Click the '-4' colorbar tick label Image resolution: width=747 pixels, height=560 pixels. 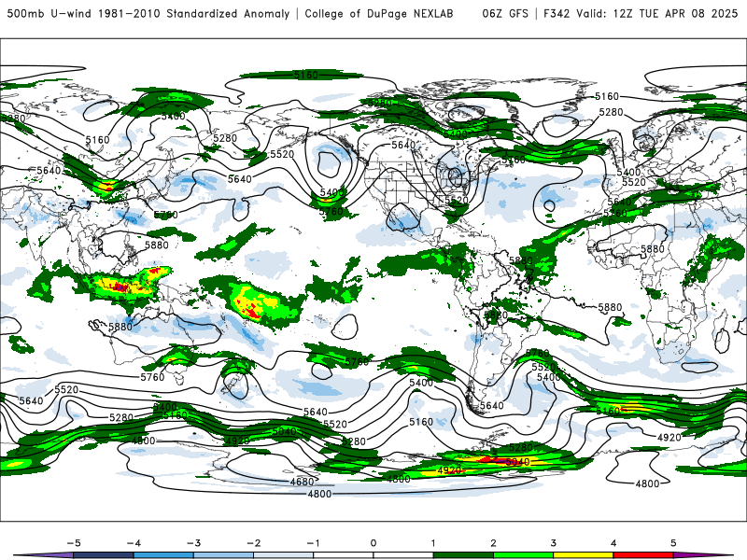(x=134, y=543)
